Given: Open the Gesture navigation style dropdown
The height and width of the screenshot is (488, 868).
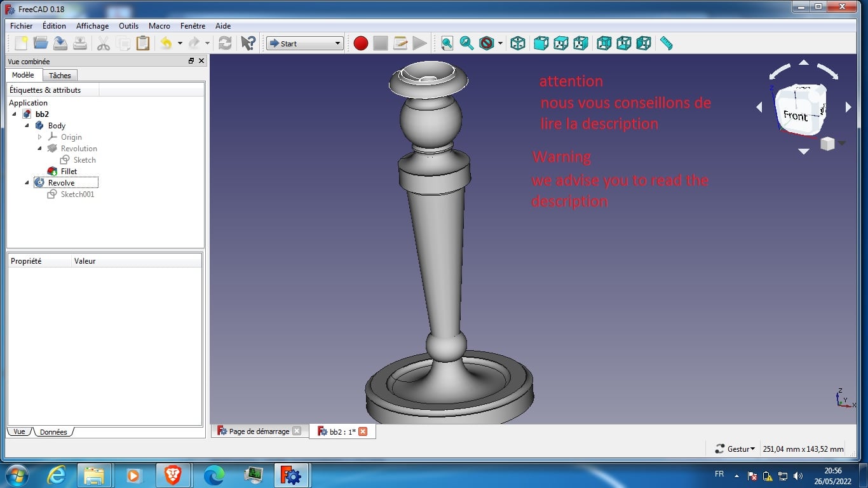Looking at the screenshot, I should 735,449.
